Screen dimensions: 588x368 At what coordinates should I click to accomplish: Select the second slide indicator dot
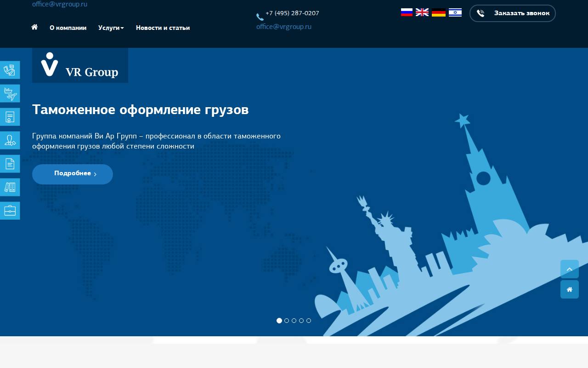tap(287, 321)
